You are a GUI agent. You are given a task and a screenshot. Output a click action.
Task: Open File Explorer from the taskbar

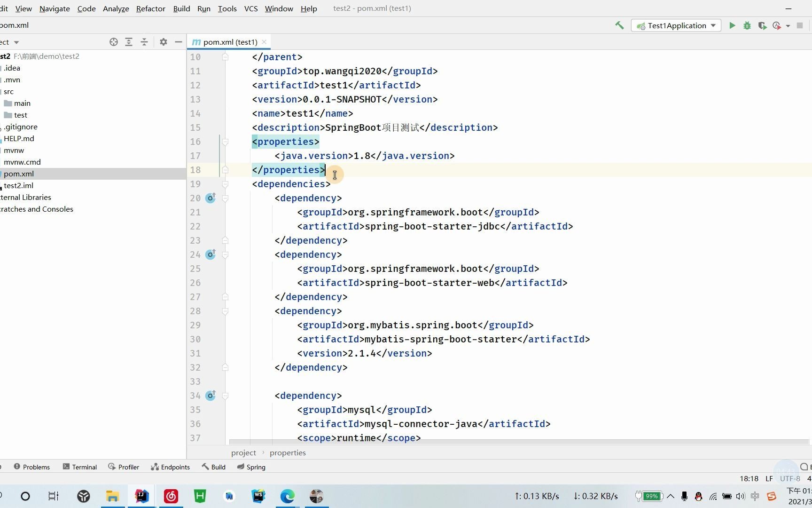[112, 496]
